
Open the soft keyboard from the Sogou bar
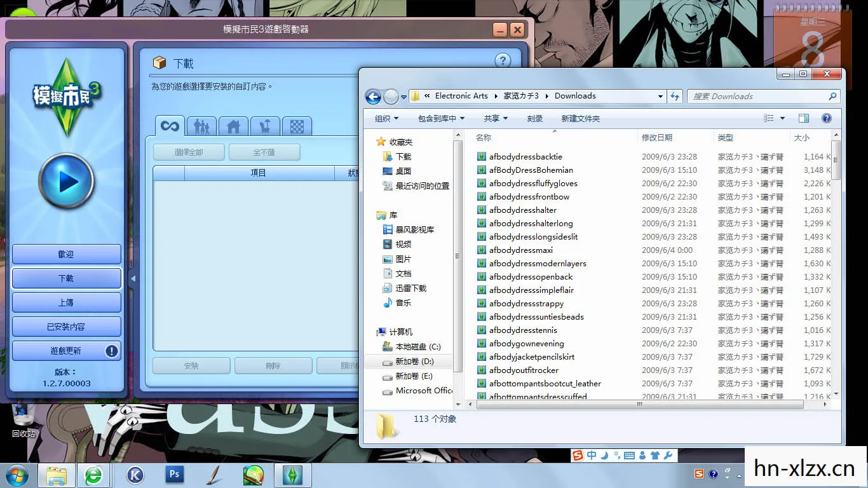pyautogui.click(x=630, y=455)
